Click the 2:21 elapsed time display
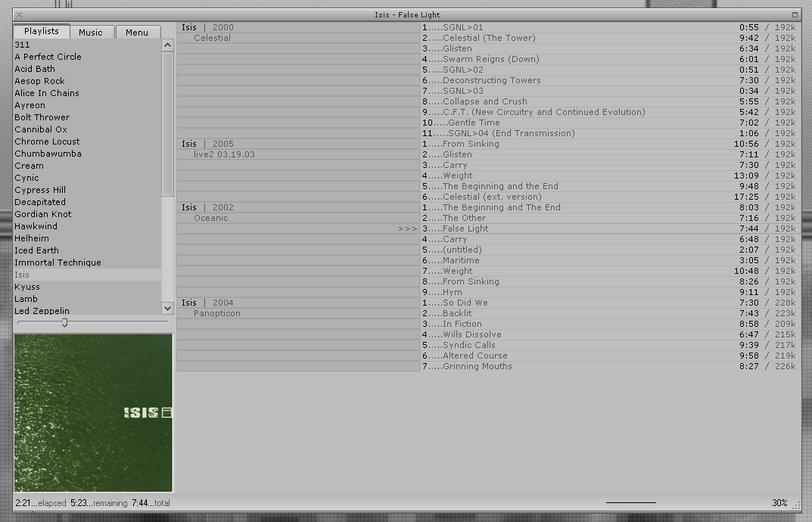Image resolution: width=812 pixels, height=522 pixels. [x=41, y=503]
